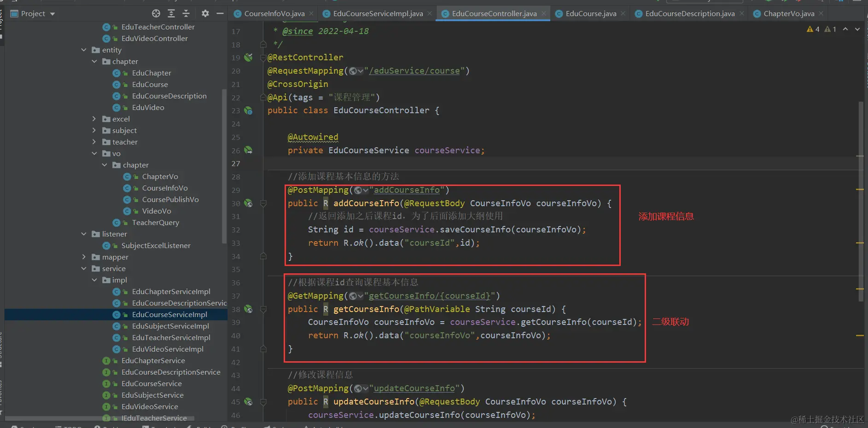This screenshot has width=868, height=428.
Task: Click the endpoint gutter icon on line 38
Action: [249, 309]
